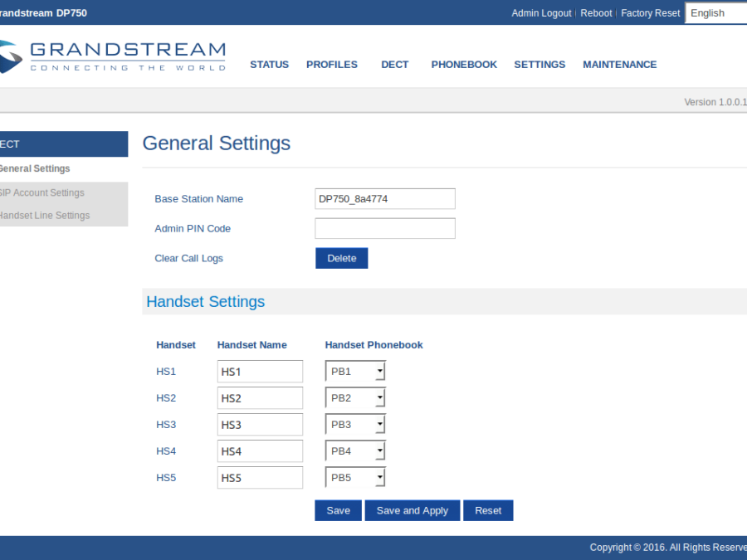This screenshot has width=747, height=560.
Task: Open the PHONEBOOK menu
Action: point(464,65)
